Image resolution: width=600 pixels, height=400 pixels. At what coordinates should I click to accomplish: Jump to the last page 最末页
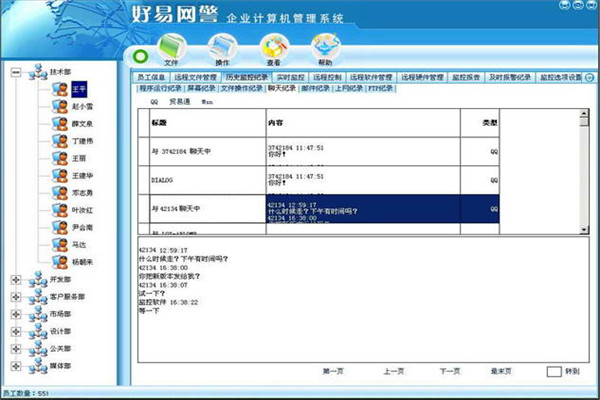pos(501,371)
